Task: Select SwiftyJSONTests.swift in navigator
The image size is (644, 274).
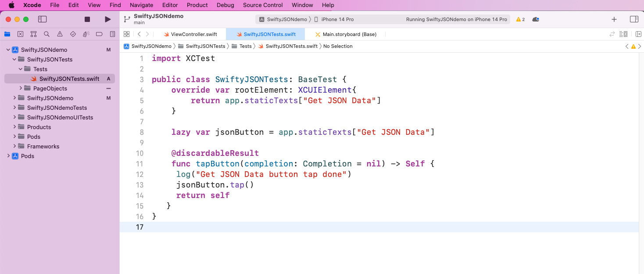Action: point(60,79)
